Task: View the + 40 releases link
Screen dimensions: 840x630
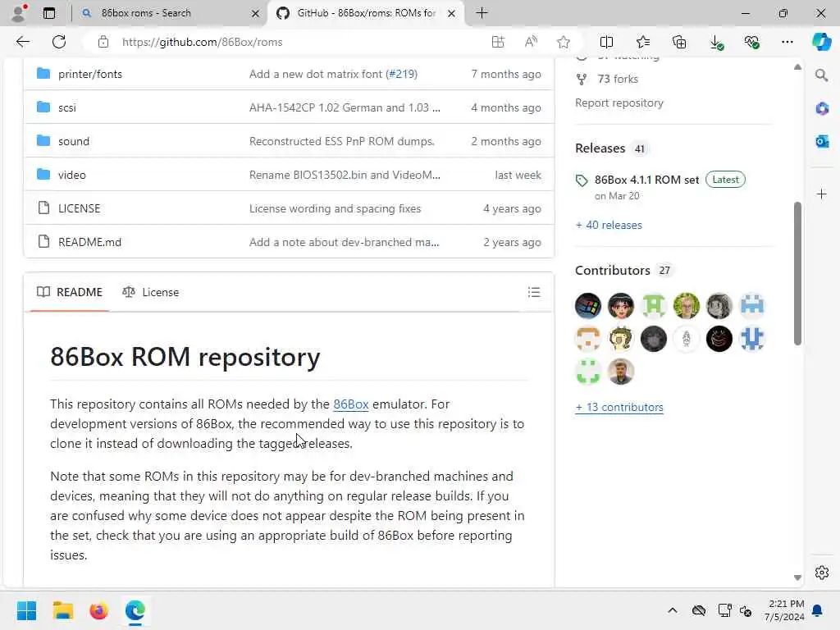Action: click(x=609, y=225)
